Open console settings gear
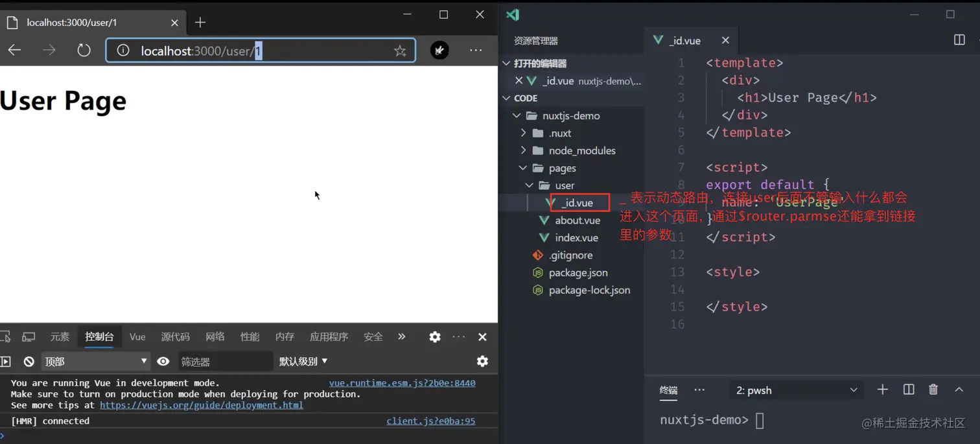Image resolution: width=980 pixels, height=444 pixels. pos(482,361)
